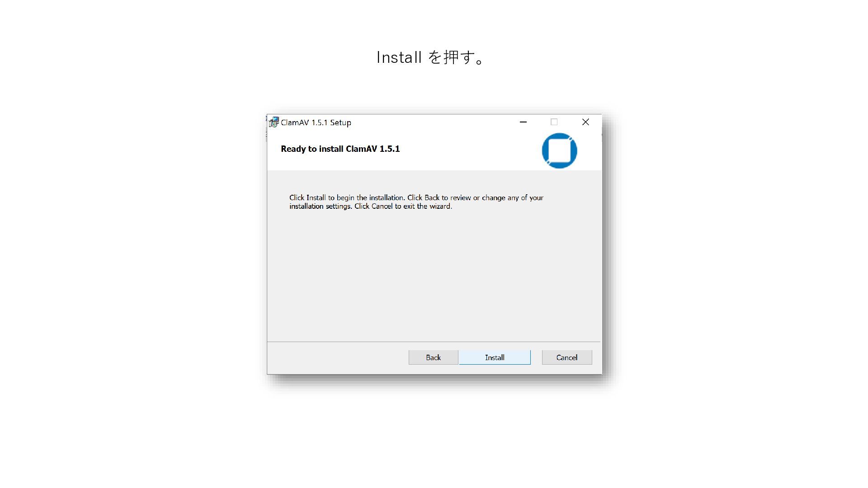Click the "installation settings" second instruction line
Image resolution: width=868 pixels, height=488 pixels.
pyautogui.click(x=371, y=206)
